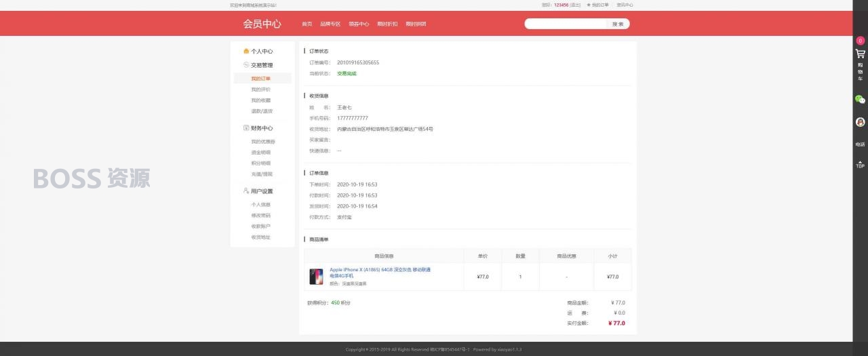Open 领券中心 in the navigation bar
The height and width of the screenshot is (356, 868).
359,24
